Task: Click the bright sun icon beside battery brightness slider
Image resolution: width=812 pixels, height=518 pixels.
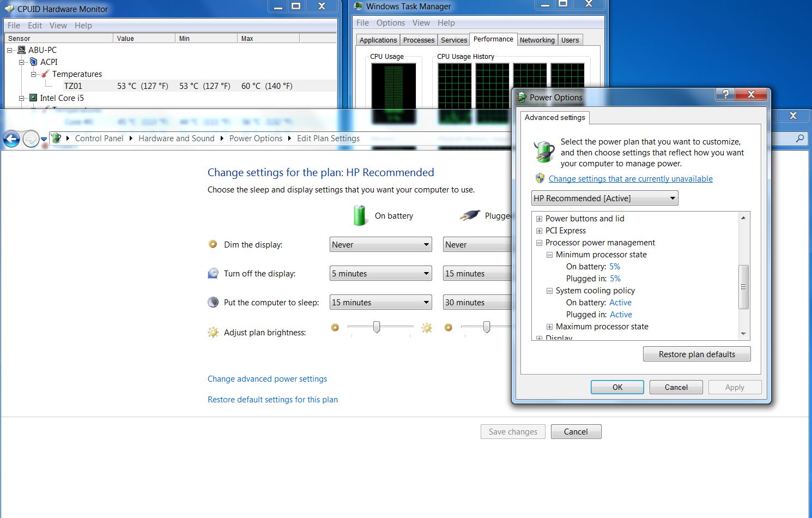Action: [x=427, y=328]
